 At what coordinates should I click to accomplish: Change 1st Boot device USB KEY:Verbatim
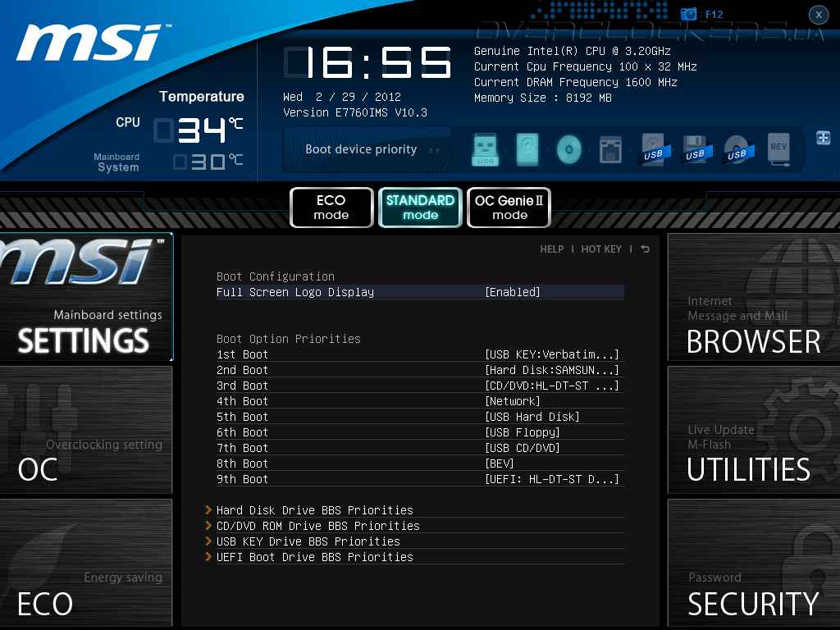coord(552,354)
